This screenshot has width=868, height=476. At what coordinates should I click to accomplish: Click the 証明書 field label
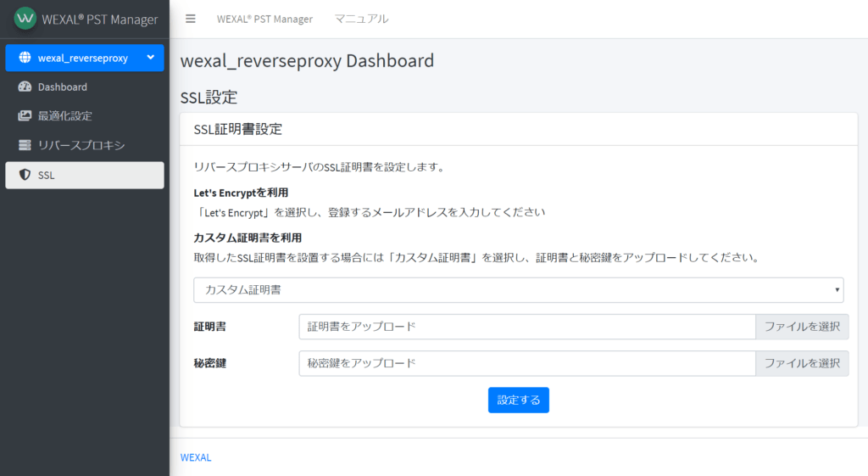(x=210, y=327)
